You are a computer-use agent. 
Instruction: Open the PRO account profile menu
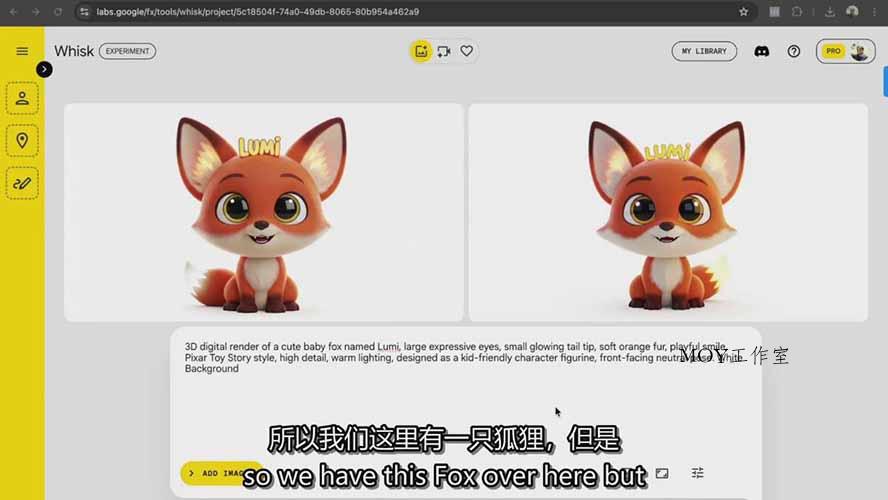[845, 51]
